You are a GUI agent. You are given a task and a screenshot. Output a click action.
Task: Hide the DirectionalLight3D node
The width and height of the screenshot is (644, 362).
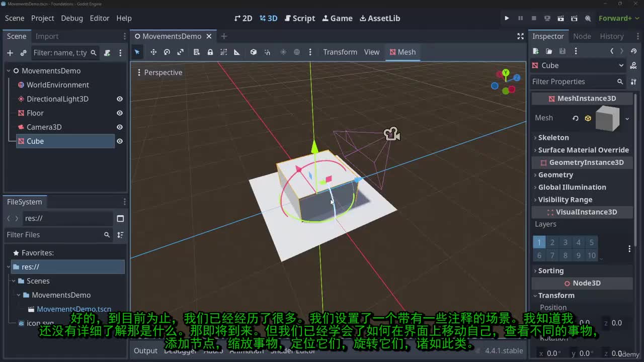[120, 99]
